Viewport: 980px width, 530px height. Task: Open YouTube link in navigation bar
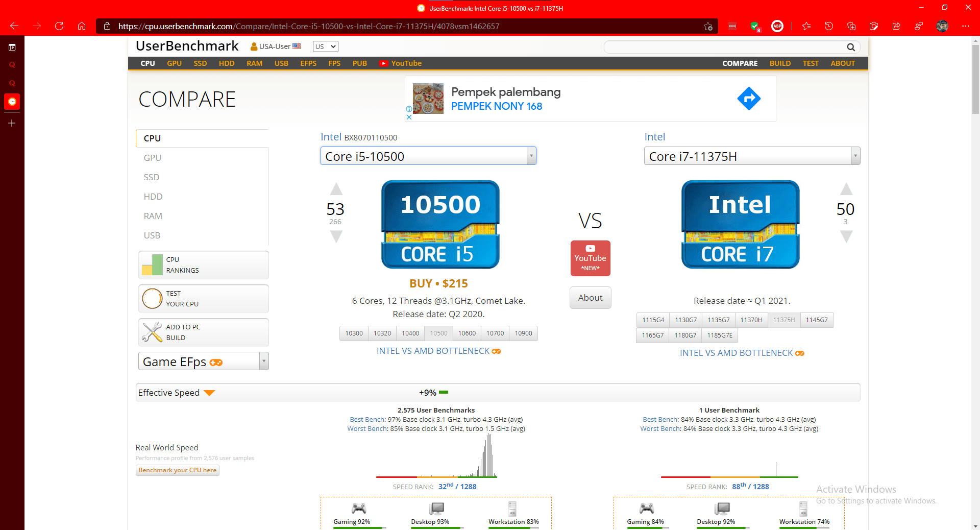(x=401, y=63)
